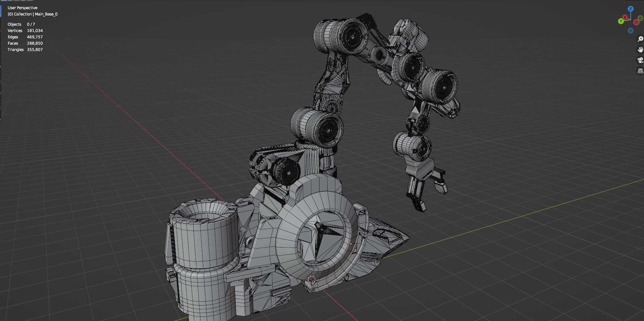This screenshot has height=321, width=644.
Task: Click the 3D cursor at the base
Action: [311, 280]
